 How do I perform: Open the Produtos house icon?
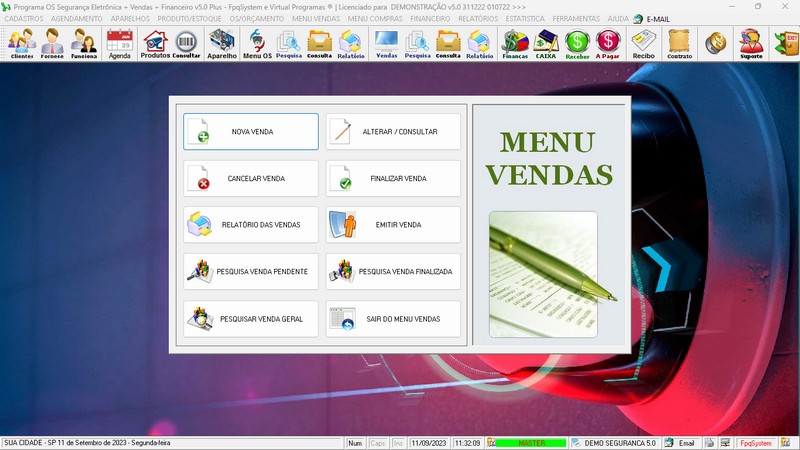pyautogui.click(x=155, y=43)
